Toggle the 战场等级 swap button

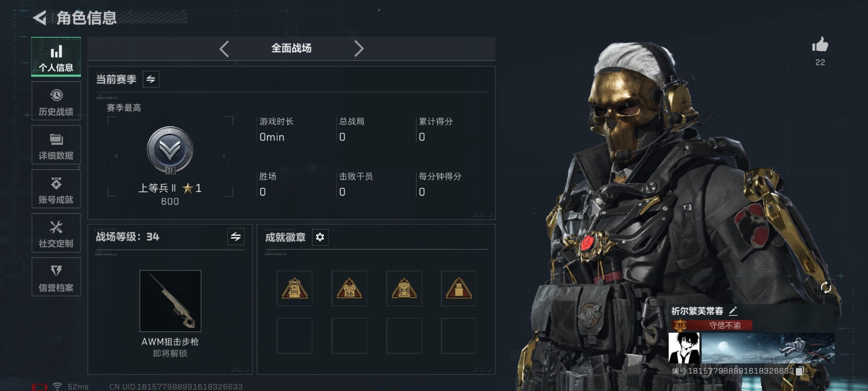coord(236,237)
